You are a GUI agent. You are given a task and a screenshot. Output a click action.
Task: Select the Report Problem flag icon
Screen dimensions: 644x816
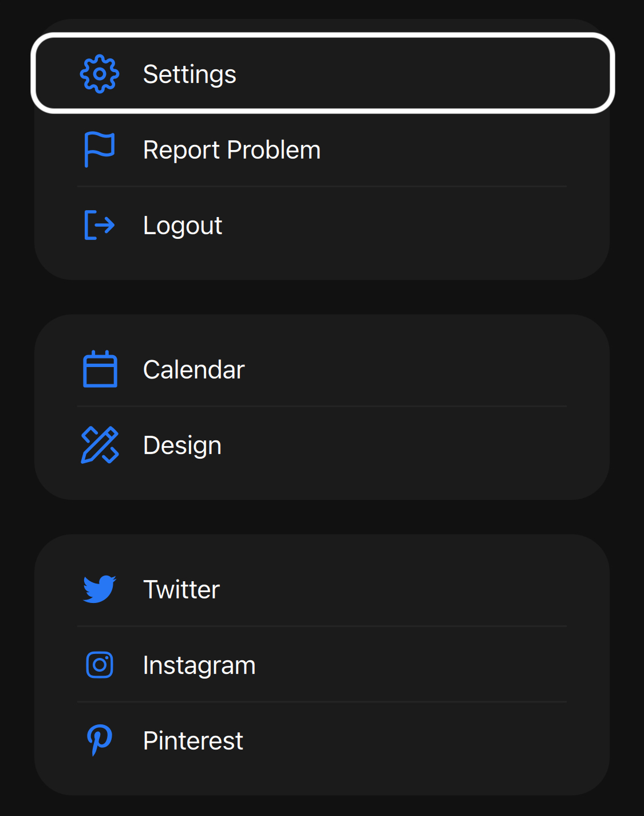pyautogui.click(x=98, y=150)
